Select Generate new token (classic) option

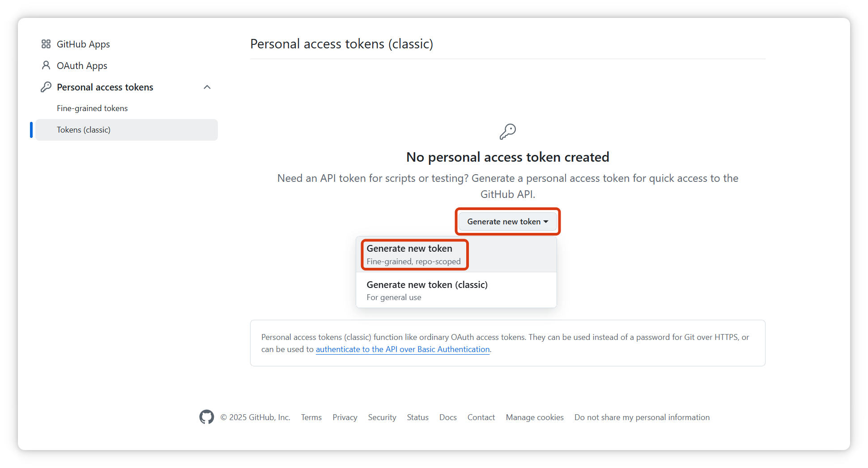pyautogui.click(x=427, y=290)
